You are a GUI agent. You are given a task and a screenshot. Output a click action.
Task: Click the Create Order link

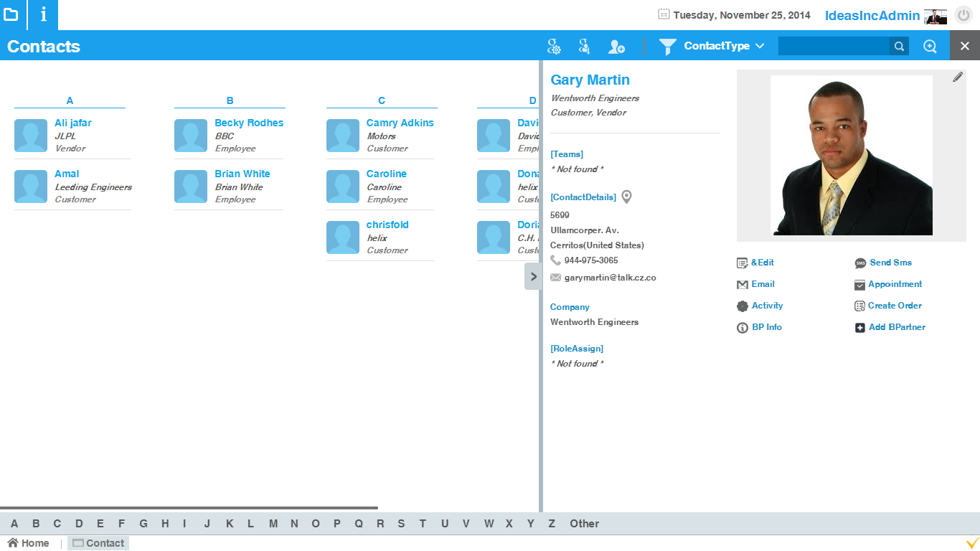point(895,306)
